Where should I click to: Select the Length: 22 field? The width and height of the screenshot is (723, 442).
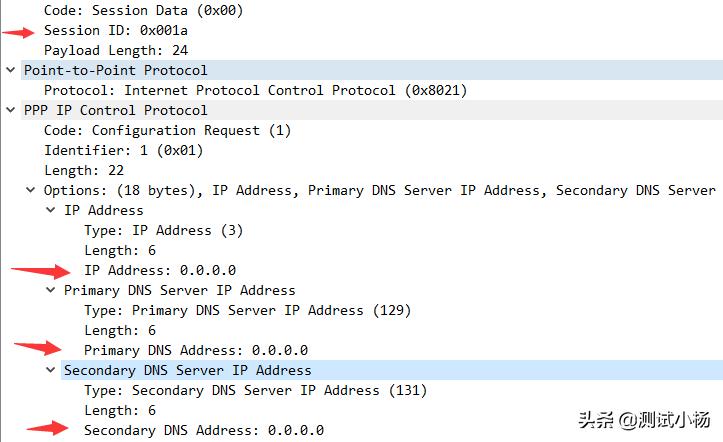(x=84, y=170)
